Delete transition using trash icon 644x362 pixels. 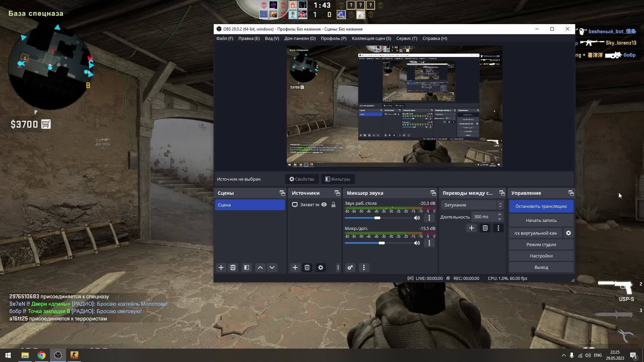pyautogui.click(x=485, y=228)
